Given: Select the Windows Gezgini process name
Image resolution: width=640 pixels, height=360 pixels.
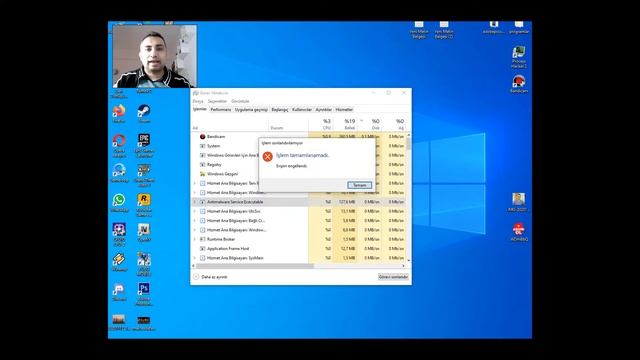Looking at the screenshot, I should coord(222,174).
